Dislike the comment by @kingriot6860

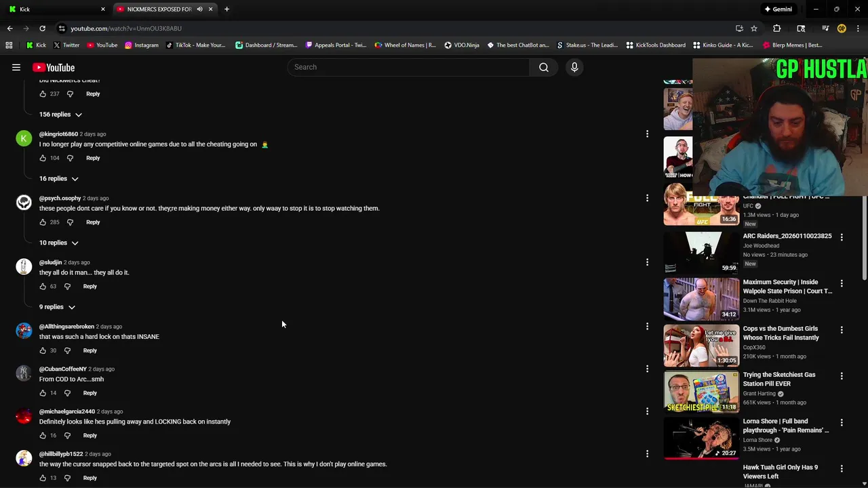(70, 158)
